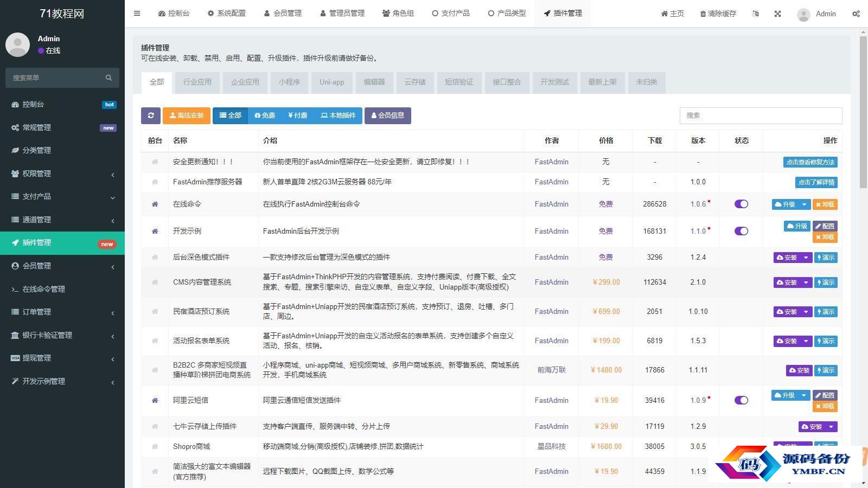
Task: Expand 会员管理 sidebar menu
Action: [x=62, y=266]
